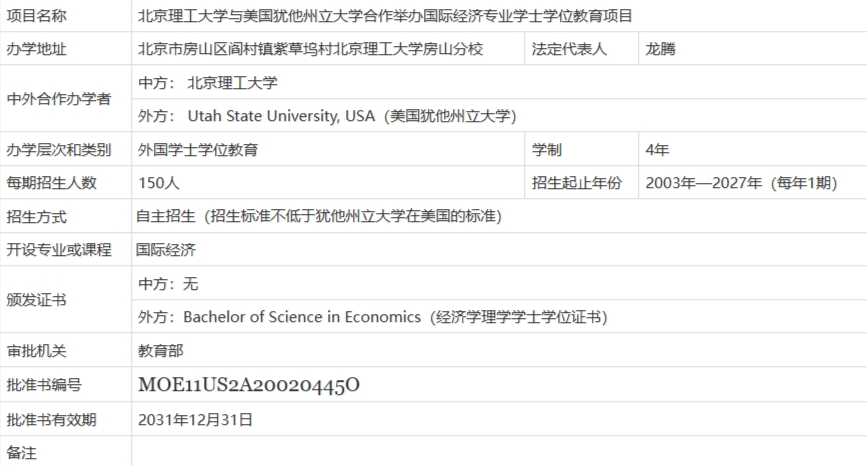Click the expiry date 2031年12月31日

point(195,419)
